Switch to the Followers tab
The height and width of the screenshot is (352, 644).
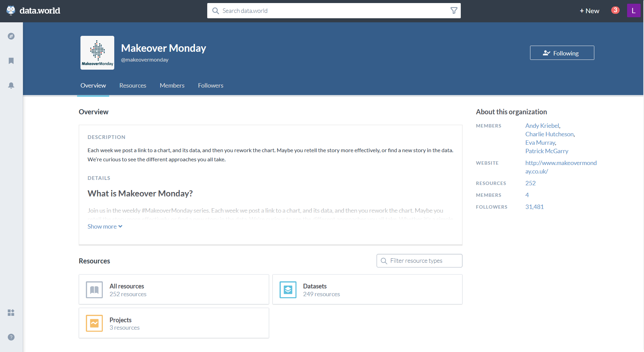point(211,86)
